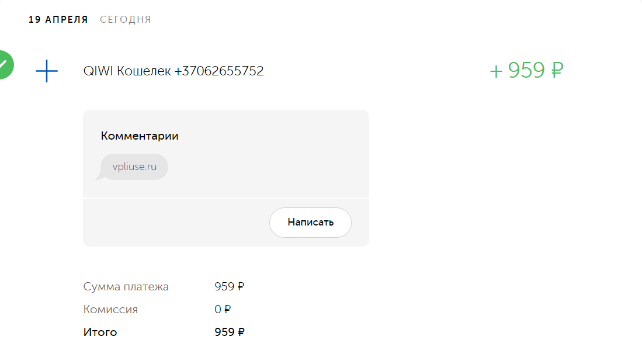Select the green +959 ₽ amount
Screen dimensions: 642x364
click(x=526, y=70)
